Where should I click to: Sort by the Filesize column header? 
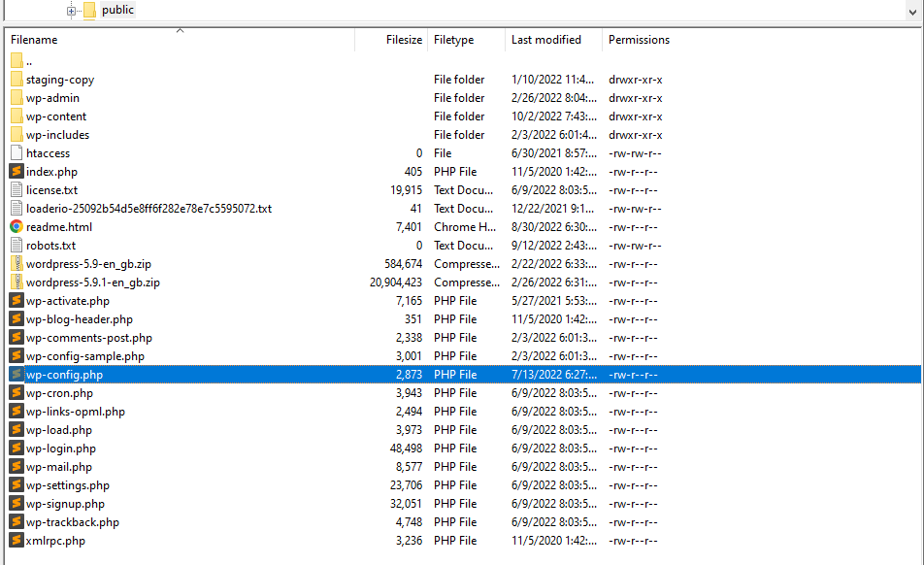point(404,40)
